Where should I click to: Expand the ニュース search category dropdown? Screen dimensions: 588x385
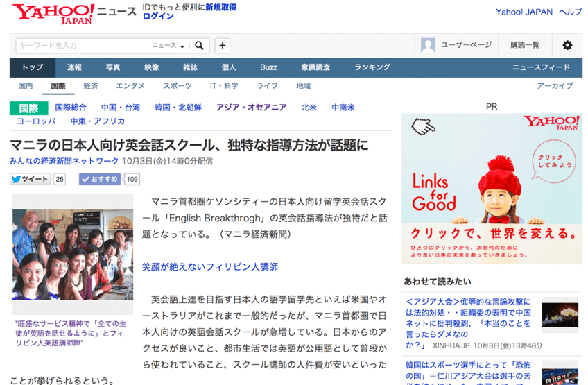pyautogui.click(x=168, y=46)
